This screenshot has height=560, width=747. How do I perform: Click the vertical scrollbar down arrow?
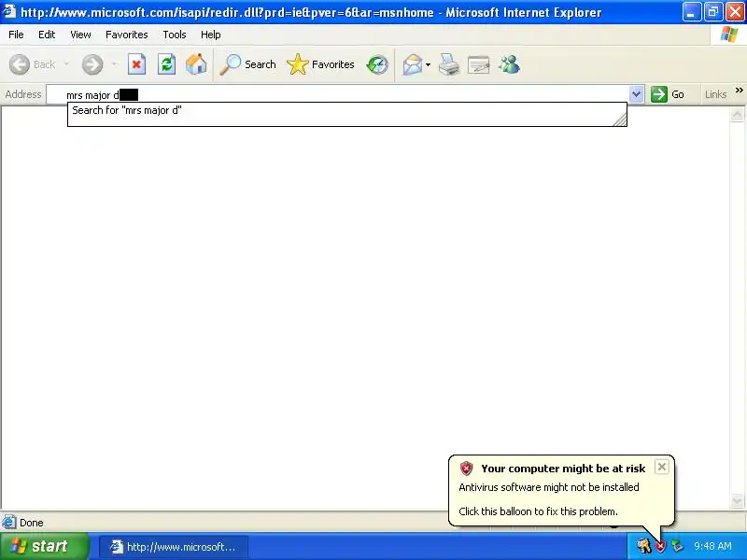pos(737,501)
